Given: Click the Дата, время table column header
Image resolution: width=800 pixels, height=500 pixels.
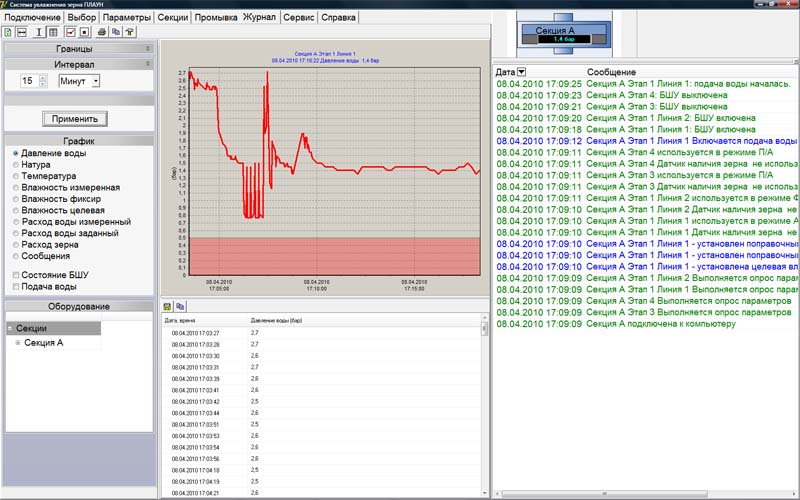Looking at the screenshot, I should 180,320.
